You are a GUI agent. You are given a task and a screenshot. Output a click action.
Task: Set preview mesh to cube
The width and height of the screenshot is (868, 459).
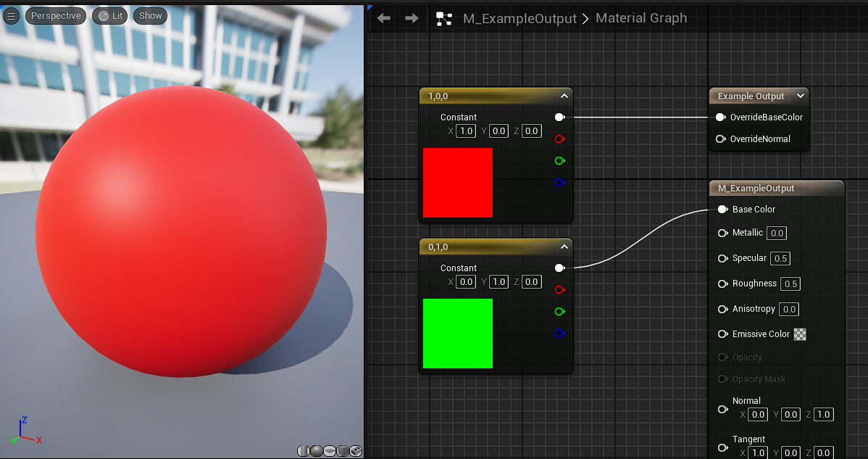pos(343,451)
